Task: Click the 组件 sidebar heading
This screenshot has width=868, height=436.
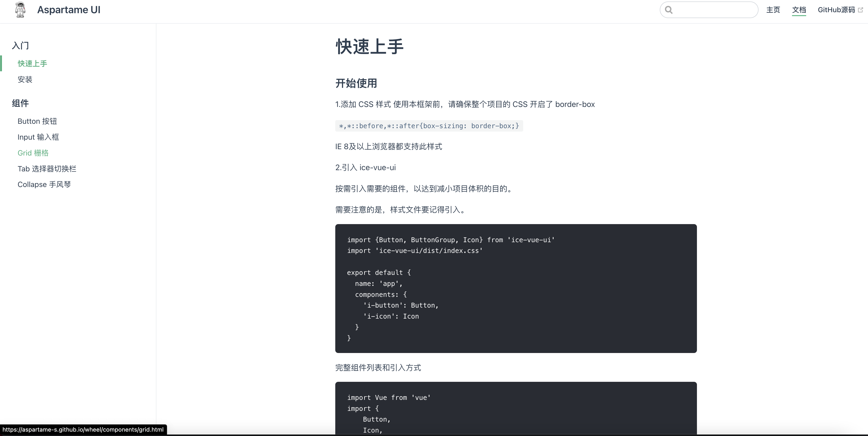Action: coord(20,103)
